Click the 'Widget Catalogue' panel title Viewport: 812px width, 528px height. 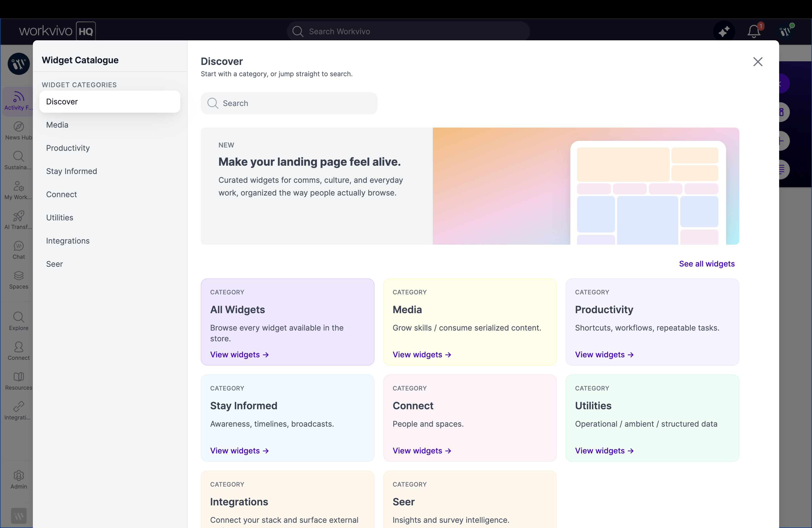point(80,60)
